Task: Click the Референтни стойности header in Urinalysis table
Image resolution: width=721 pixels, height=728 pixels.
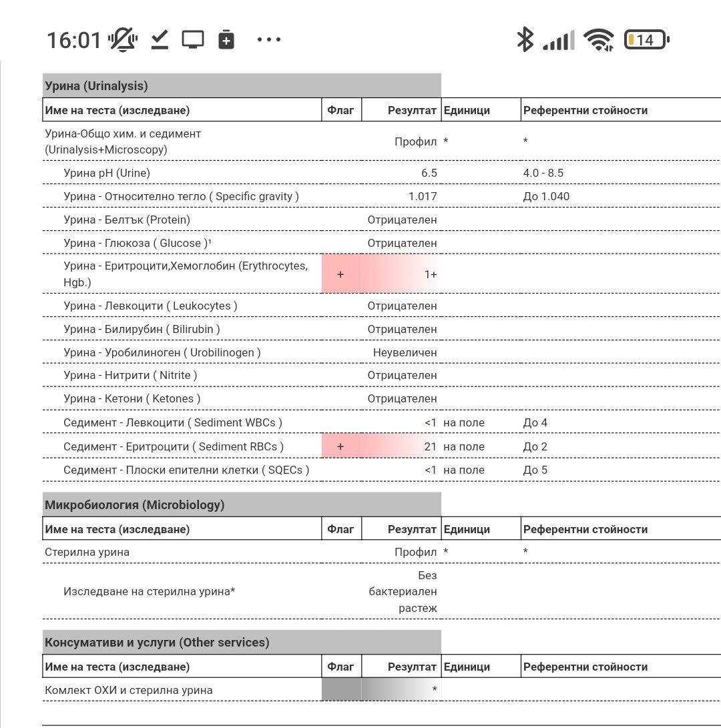Action: click(x=585, y=110)
